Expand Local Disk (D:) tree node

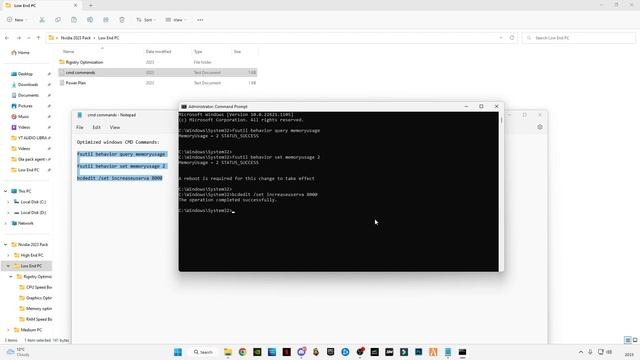(8, 212)
